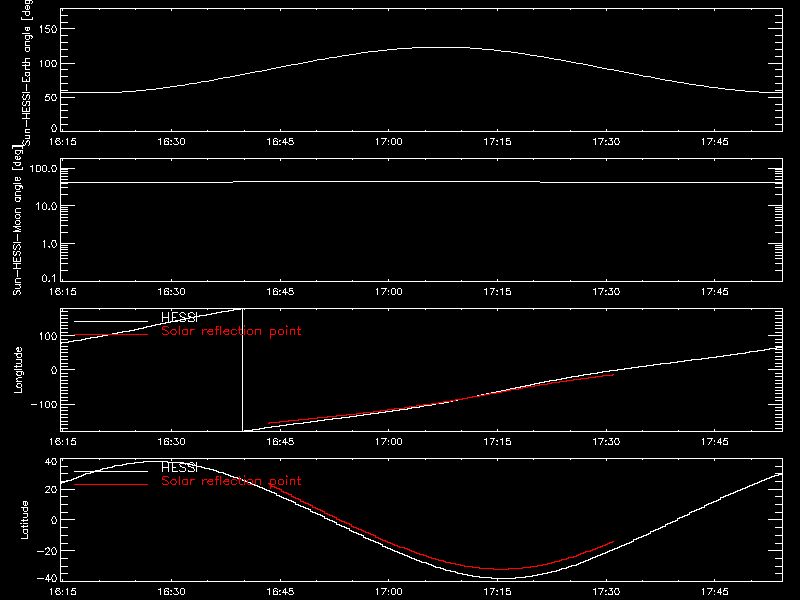Click the vertical longitude wrap-around line
The image size is (800, 600).
pyautogui.click(x=242, y=370)
